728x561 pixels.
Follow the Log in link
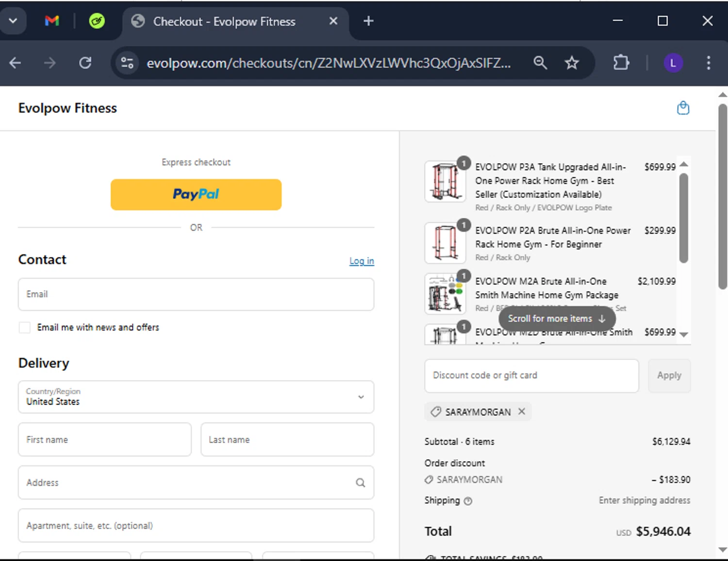click(x=362, y=261)
